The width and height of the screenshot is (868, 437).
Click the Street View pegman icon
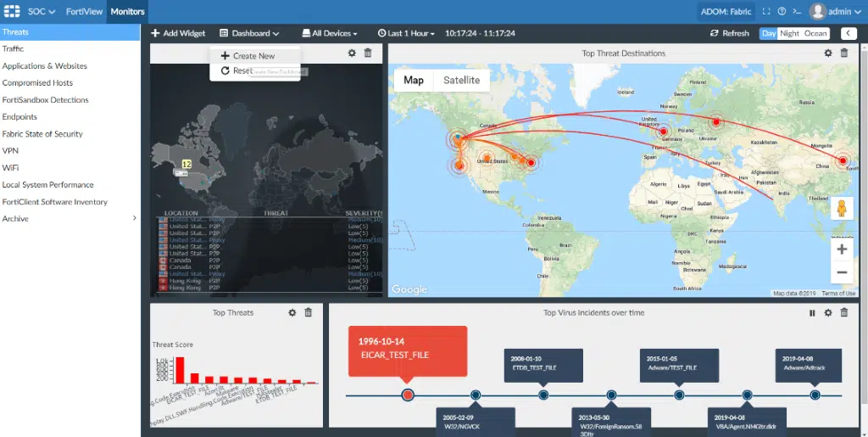(842, 208)
